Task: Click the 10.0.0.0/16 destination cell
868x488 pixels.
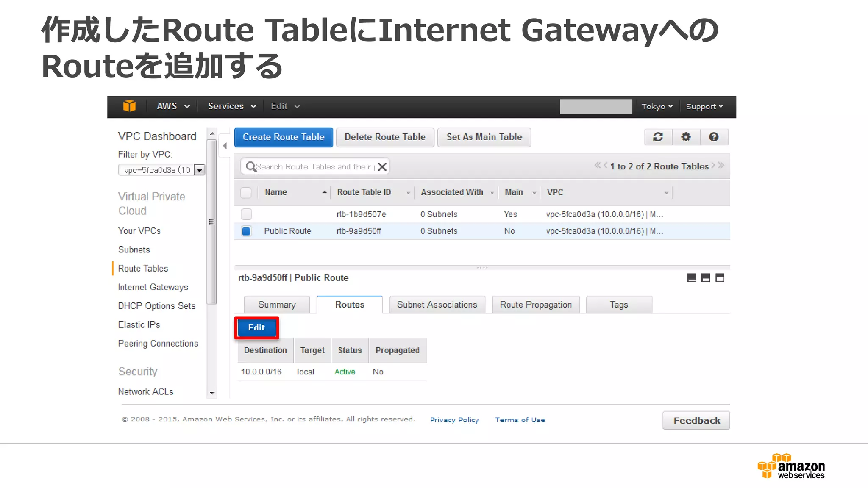Action: [x=261, y=372]
